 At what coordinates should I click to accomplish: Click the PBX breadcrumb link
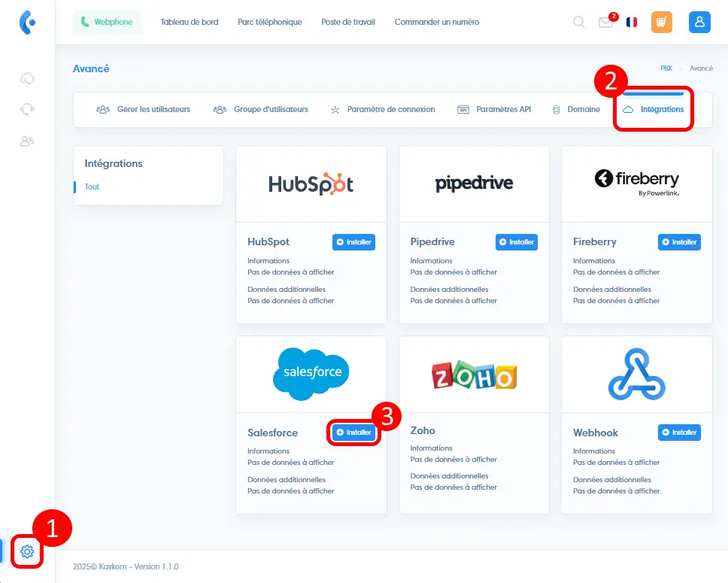pyautogui.click(x=666, y=68)
